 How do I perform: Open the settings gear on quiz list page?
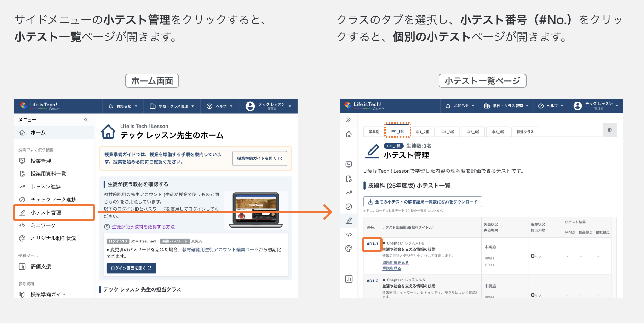pos(610,130)
